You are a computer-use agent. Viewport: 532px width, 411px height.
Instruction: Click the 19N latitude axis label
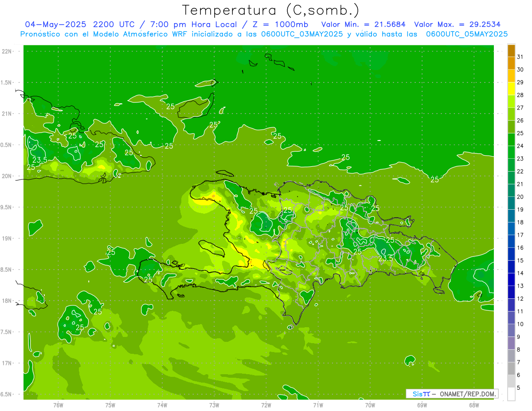coord(8,239)
